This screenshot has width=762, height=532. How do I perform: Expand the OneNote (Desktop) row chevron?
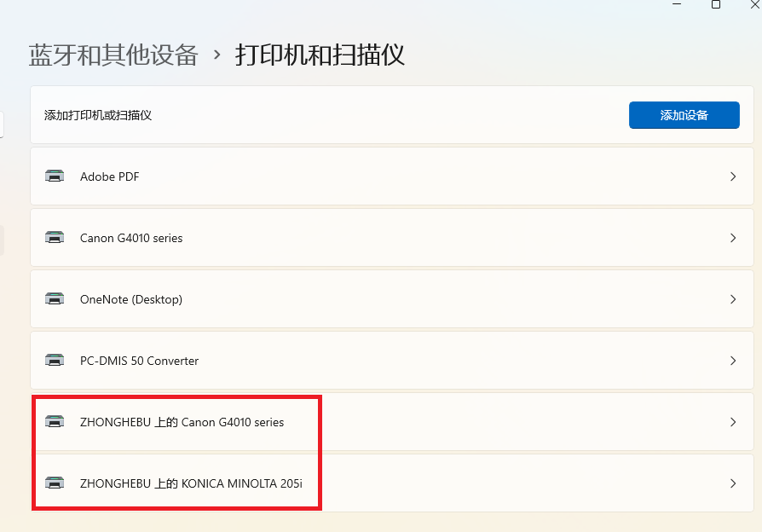coord(733,299)
